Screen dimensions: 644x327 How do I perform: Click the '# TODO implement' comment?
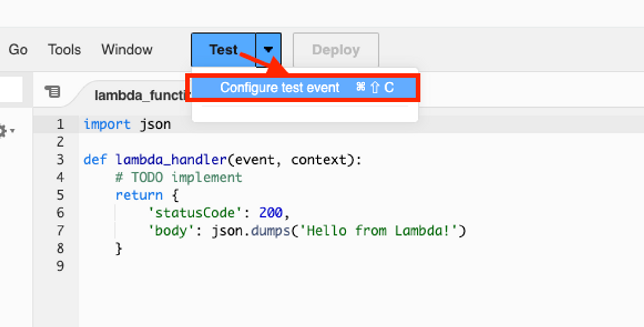point(179,178)
